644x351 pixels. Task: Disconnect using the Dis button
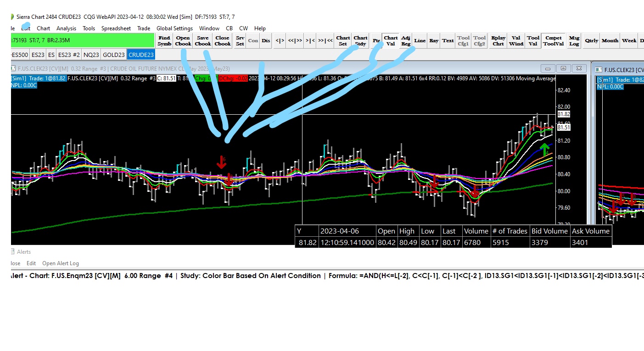tap(266, 40)
